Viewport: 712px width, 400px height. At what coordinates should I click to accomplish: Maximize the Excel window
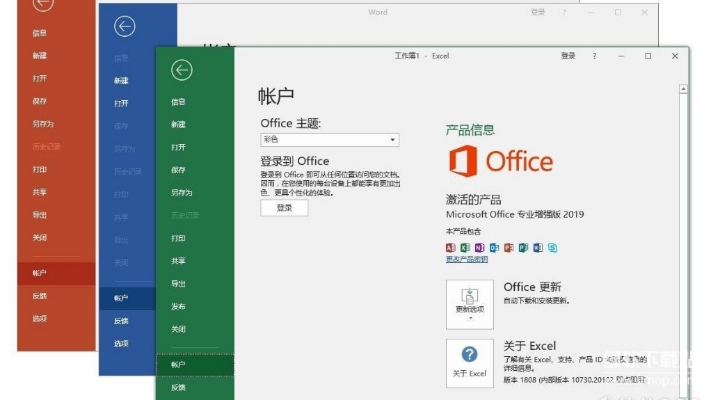pyautogui.click(x=648, y=56)
